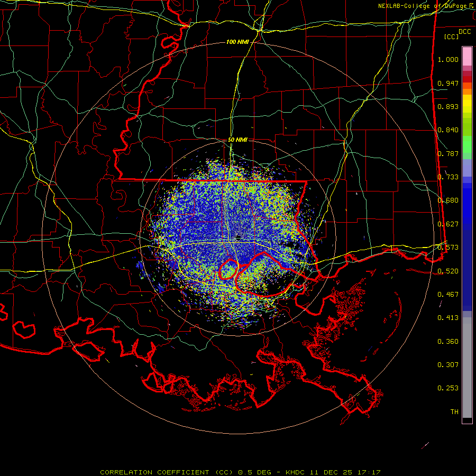Click the 0.413 scale value
476x476 pixels.
(448, 318)
